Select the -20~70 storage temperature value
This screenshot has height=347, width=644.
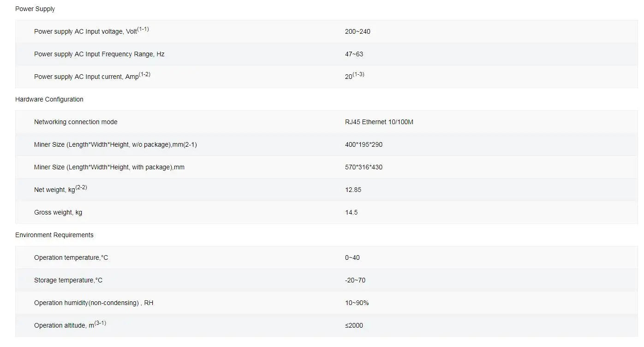355,280
